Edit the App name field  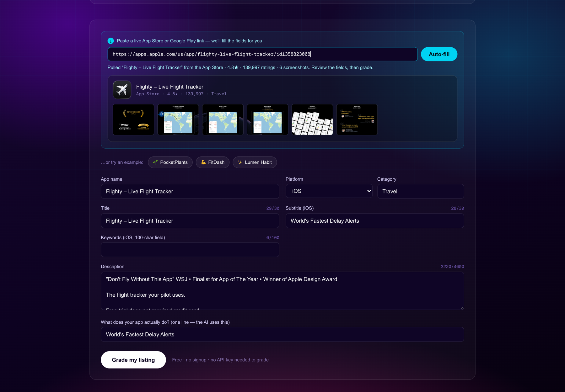[x=190, y=191]
